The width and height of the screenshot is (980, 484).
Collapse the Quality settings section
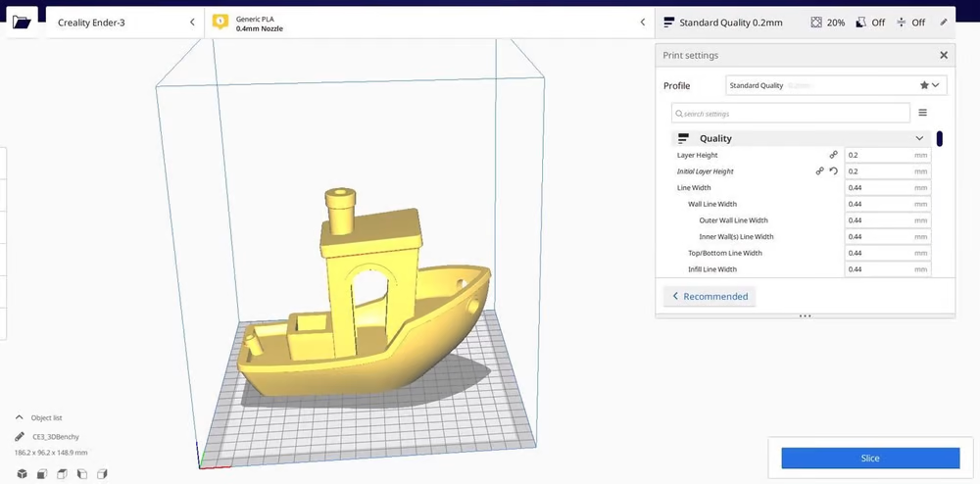[x=919, y=138]
